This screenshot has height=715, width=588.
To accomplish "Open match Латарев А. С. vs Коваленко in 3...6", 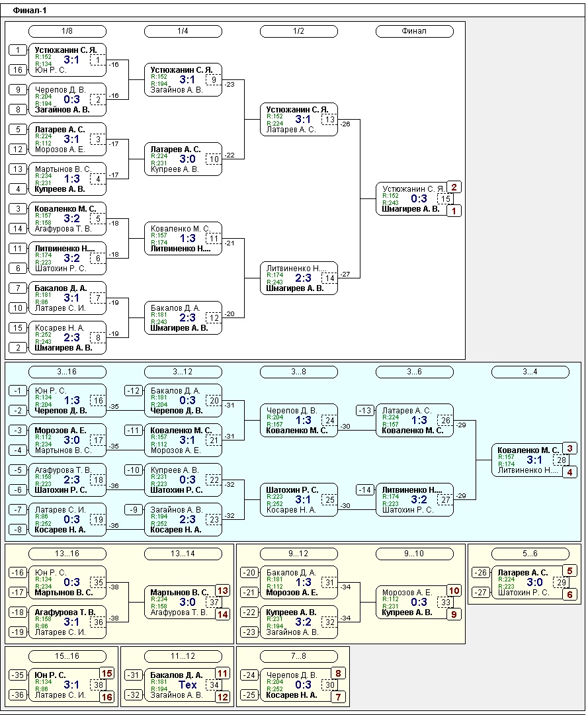I will click(x=415, y=421).
